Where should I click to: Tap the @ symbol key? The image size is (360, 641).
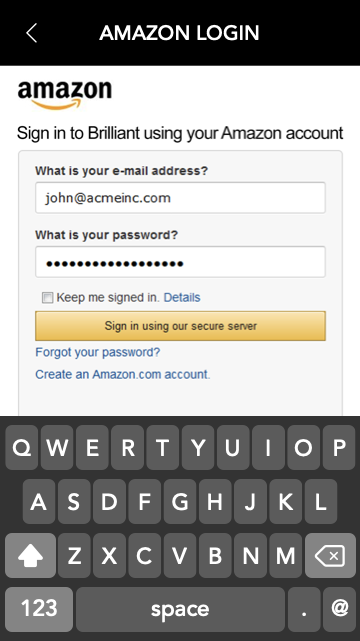tap(339, 609)
